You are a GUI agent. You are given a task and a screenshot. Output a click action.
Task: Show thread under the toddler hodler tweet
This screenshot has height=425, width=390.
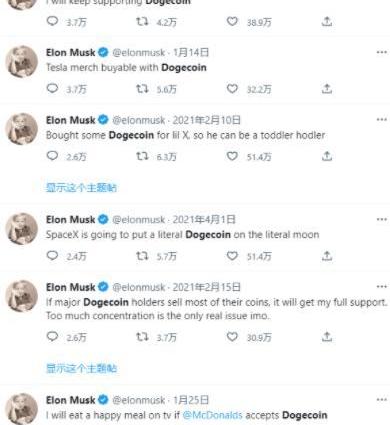tap(81, 188)
